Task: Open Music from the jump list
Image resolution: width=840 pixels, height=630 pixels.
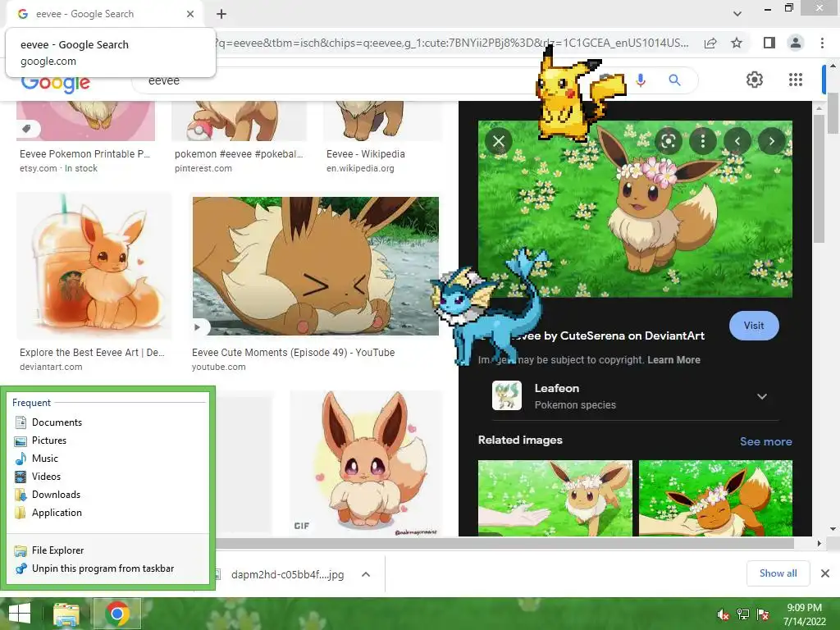Action: click(x=107, y=459)
